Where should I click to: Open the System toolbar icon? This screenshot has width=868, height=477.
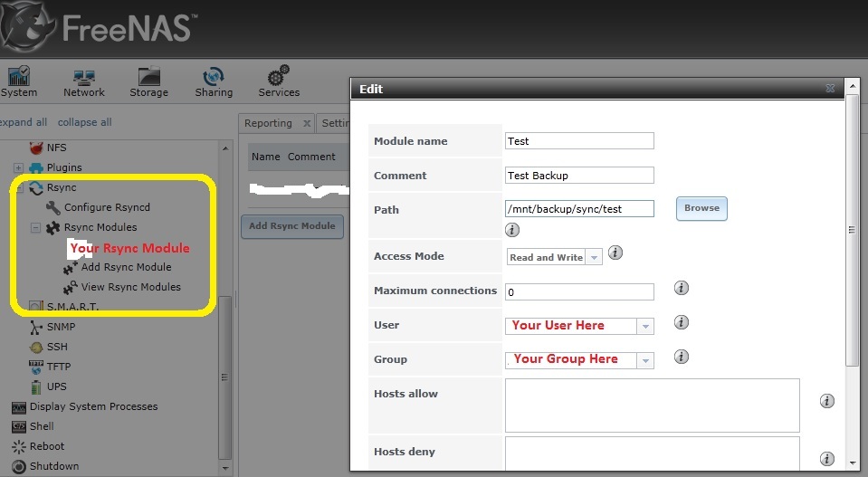click(x=18, y=81)
